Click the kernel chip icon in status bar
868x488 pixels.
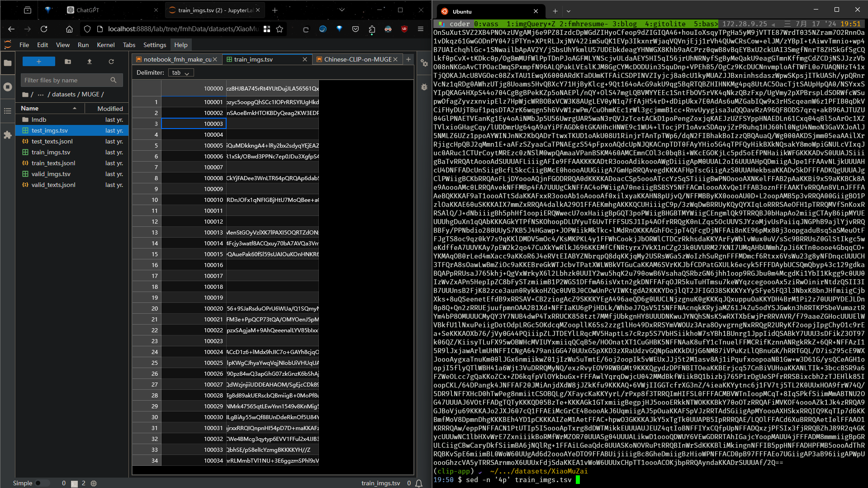point(94,483)
